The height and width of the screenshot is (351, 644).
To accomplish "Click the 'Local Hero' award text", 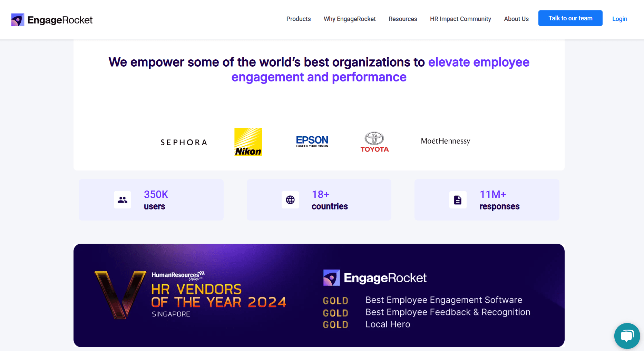I will [388, 324].
